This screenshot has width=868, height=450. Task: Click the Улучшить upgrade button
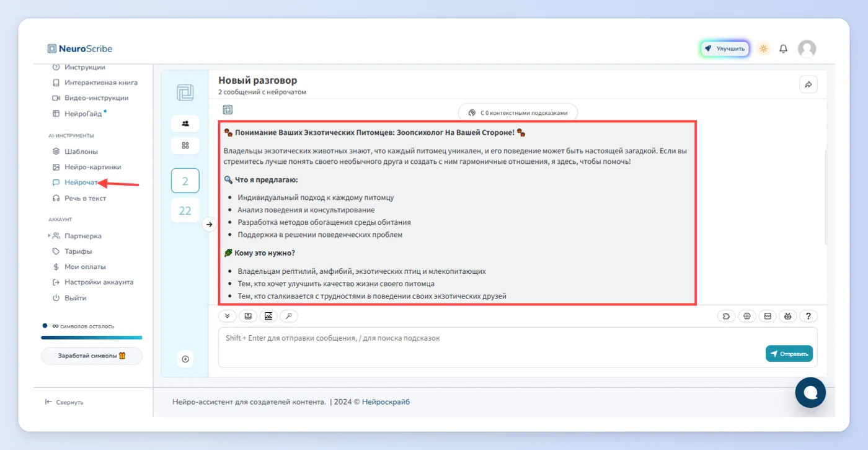[725, 48]
